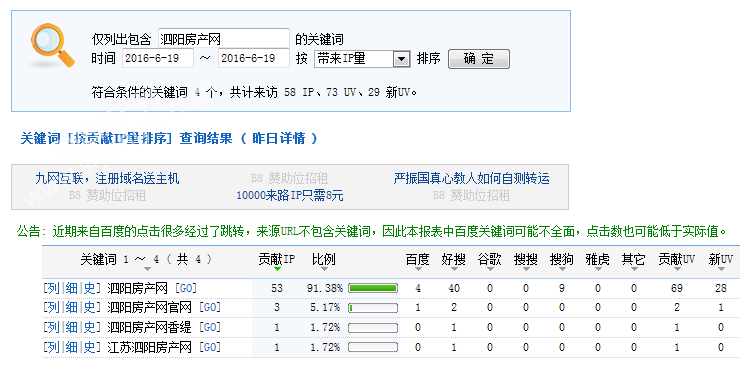Sort by the 比例 column arrow
Screen dimensions: 755x365
point(324,269)
